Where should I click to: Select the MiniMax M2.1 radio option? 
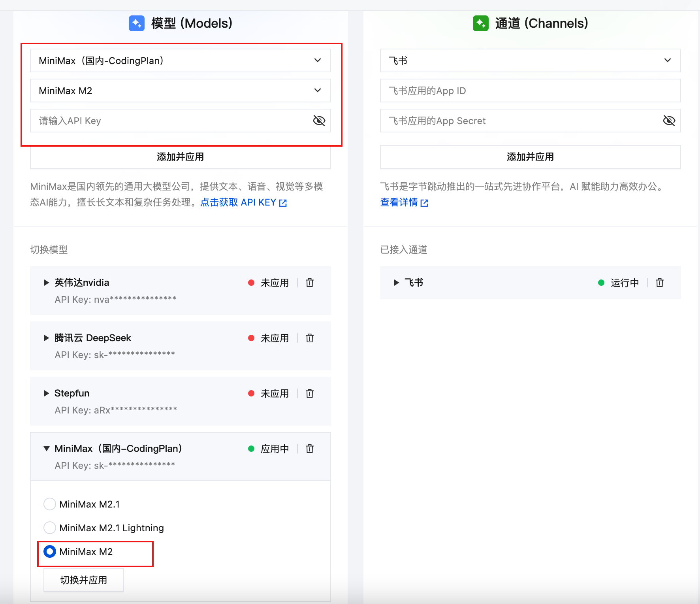50,504
